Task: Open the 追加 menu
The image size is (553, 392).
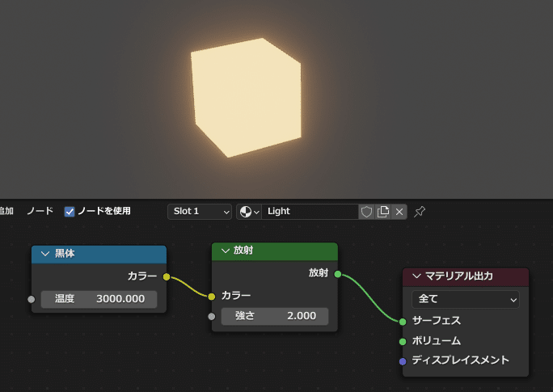Action: pos(6,211)
